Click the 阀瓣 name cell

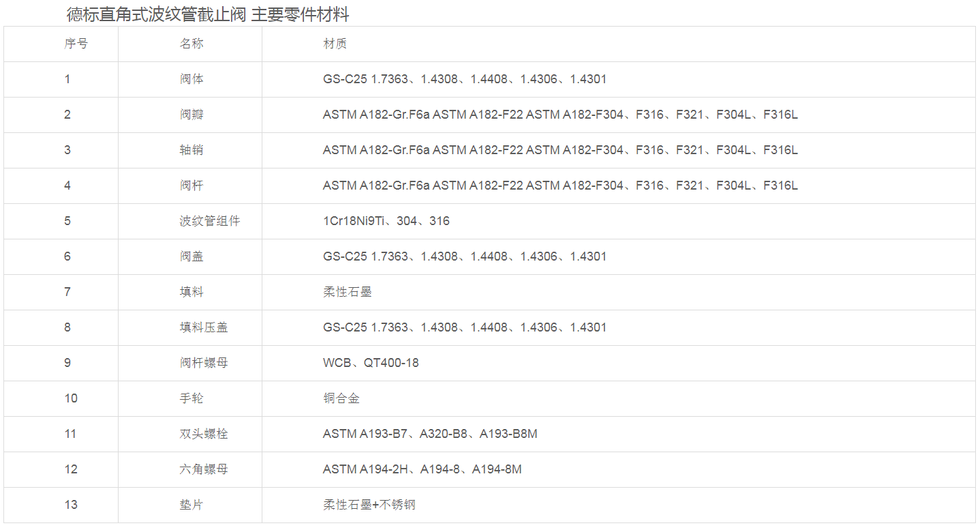tap(192, 115)
